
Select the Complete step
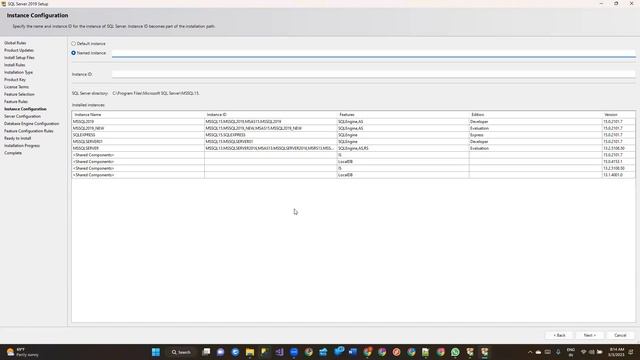point(13,153)
